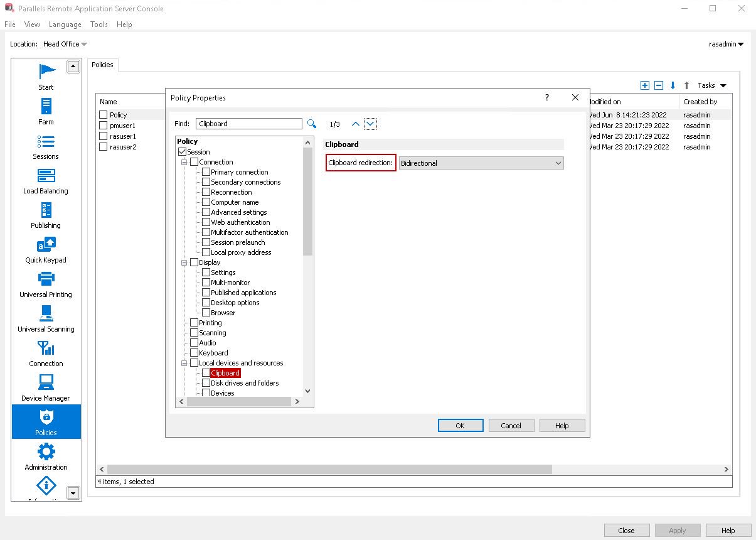
Task: Check the rasuser2 policy checkbox
Action: [x=104, y=147]
